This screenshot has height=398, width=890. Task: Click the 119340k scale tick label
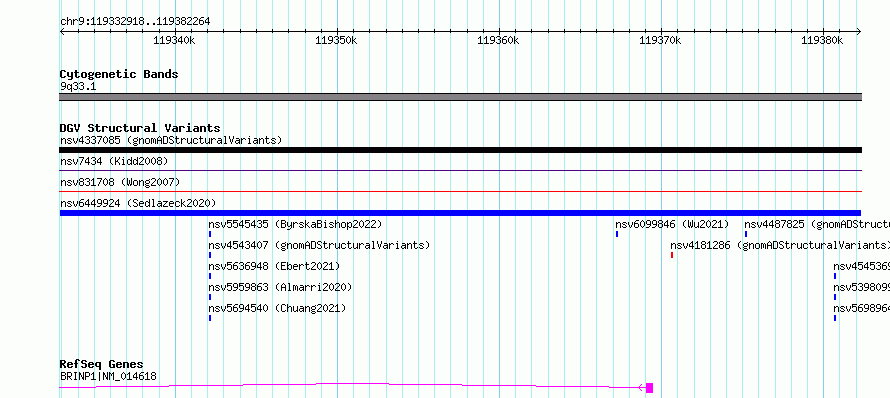click(x=174, y=40)
